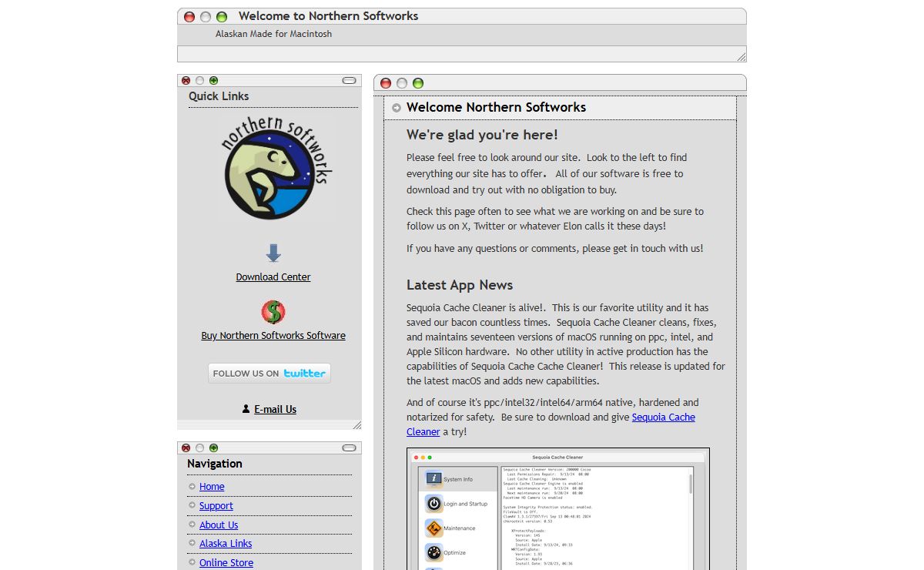Click the arrow bullet beside Welcome Northern Softworks
The image size is (924, 570).
tap(396, 108)
